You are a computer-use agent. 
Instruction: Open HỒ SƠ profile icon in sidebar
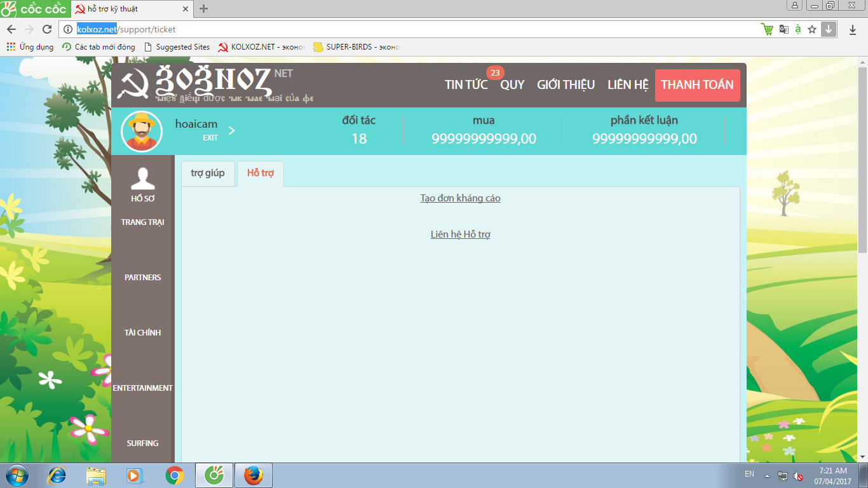pos(143,185)
